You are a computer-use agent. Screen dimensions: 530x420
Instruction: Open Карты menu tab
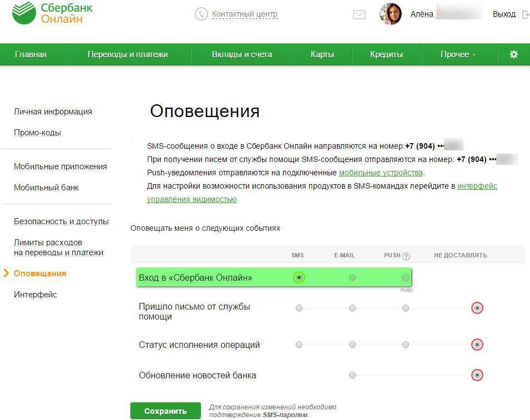(x=322, y=54)
